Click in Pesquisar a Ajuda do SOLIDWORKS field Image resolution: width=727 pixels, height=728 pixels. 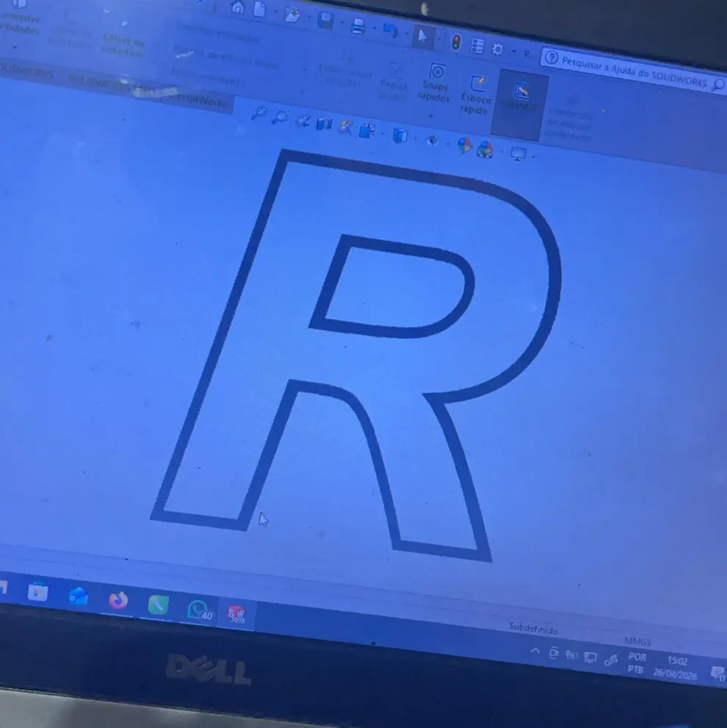(634, 71)
